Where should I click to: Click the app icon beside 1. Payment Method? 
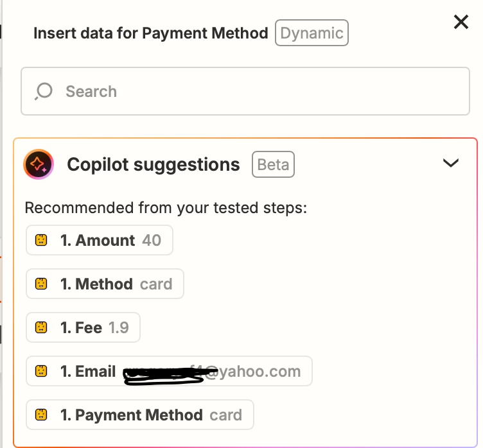pyautogui.click(x=42, y=415)
